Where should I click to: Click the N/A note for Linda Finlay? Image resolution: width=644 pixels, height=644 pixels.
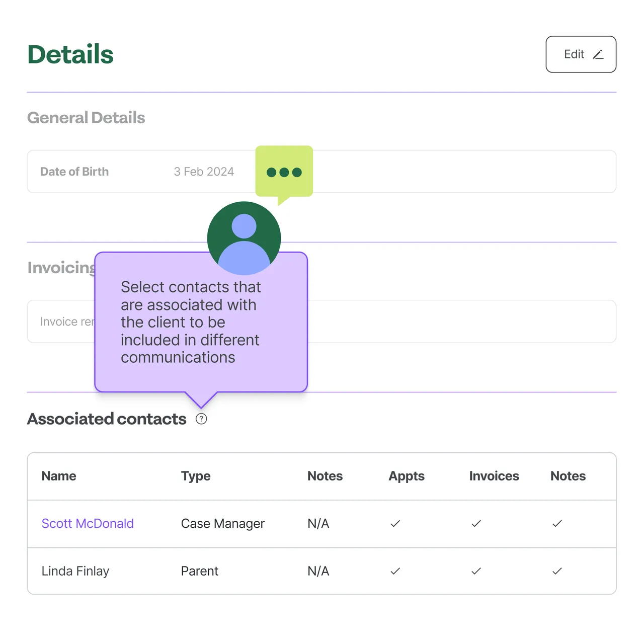pyautogui.click(x=318, y=571)
